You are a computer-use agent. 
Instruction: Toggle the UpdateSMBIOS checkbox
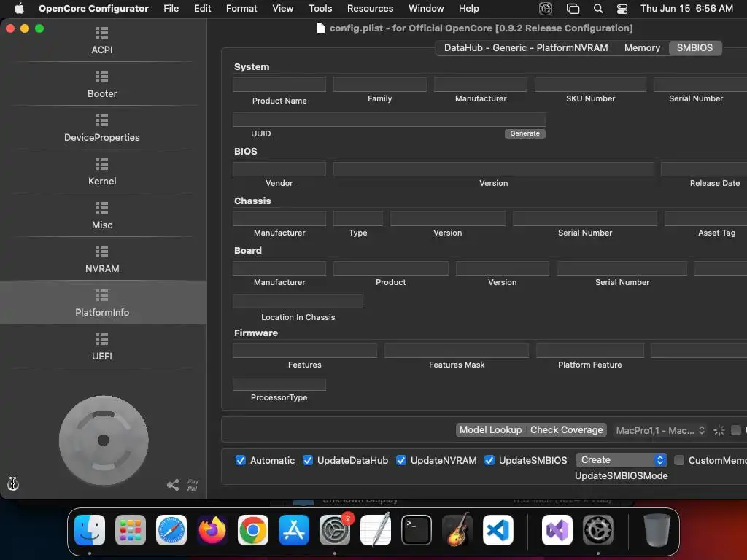[489, 461]
